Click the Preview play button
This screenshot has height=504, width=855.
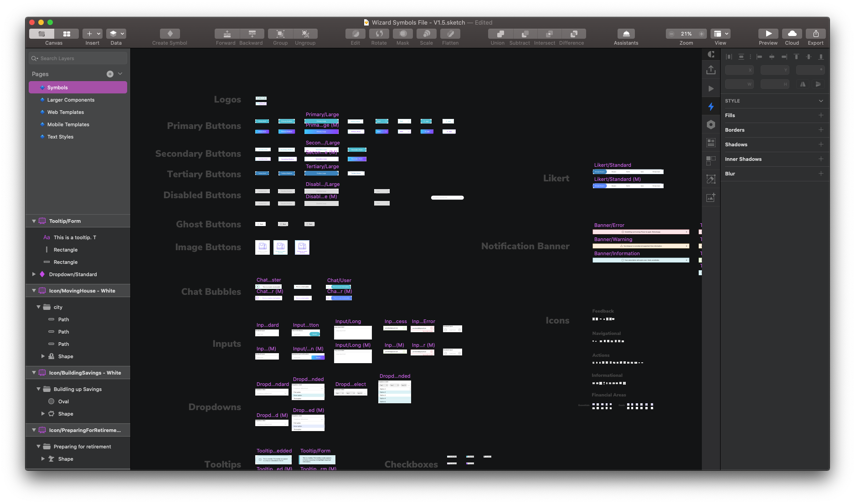[768, 34]
